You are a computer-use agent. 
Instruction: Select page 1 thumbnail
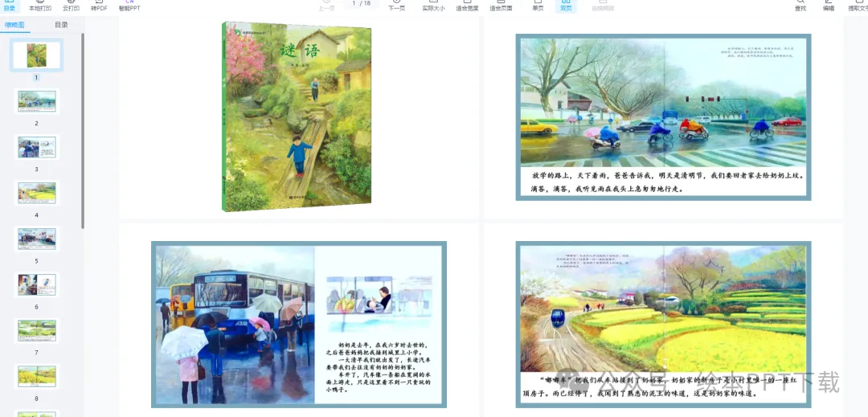[x=36, y=55]
